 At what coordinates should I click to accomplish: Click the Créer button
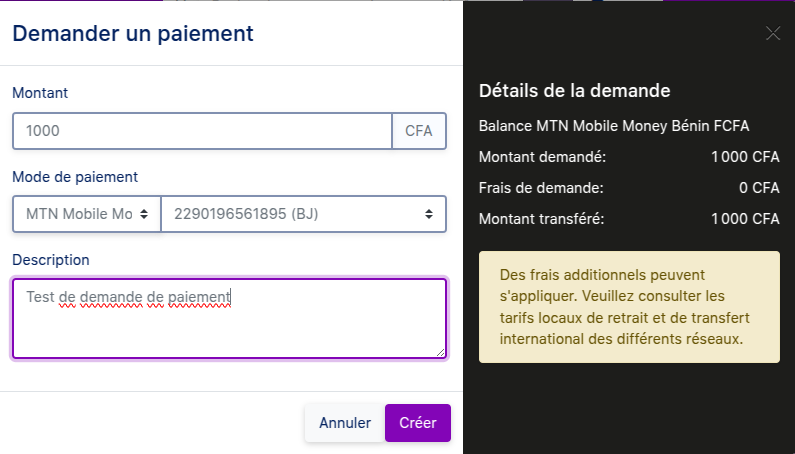(418, 423)
